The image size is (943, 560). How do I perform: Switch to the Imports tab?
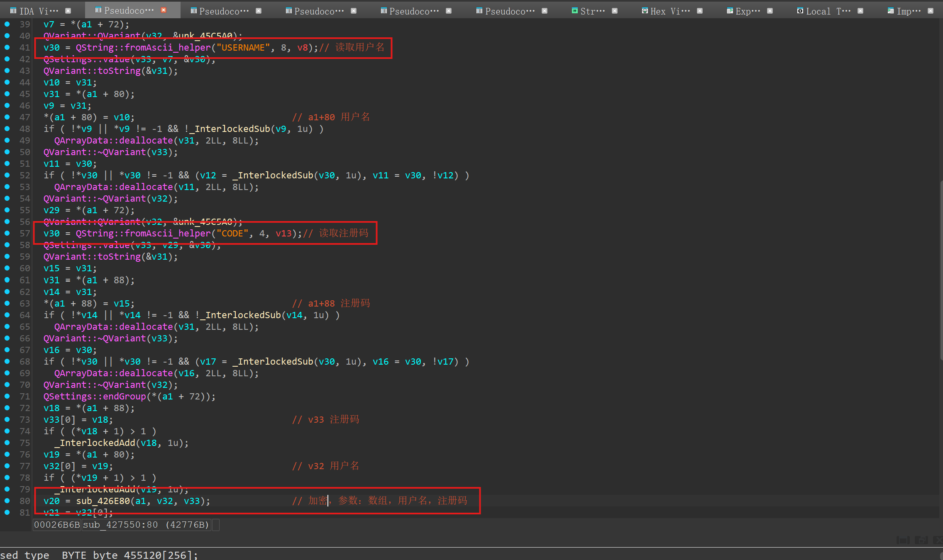(908, 11)
